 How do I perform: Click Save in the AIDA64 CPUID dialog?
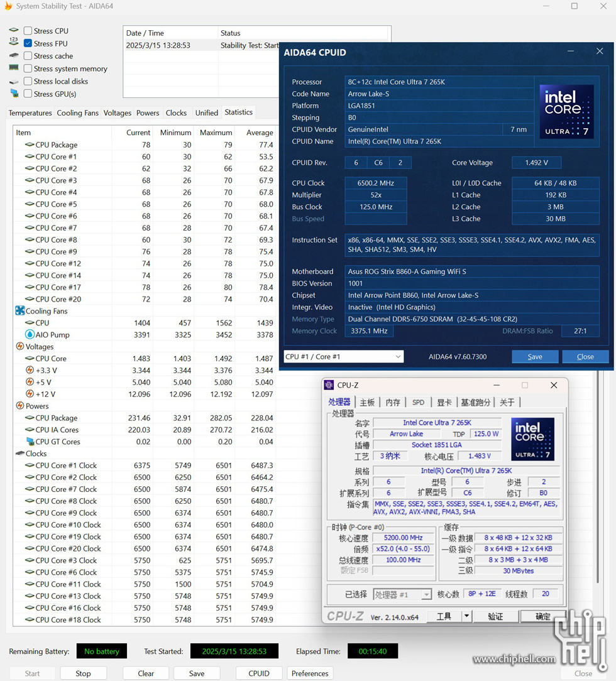coord(535,357)
